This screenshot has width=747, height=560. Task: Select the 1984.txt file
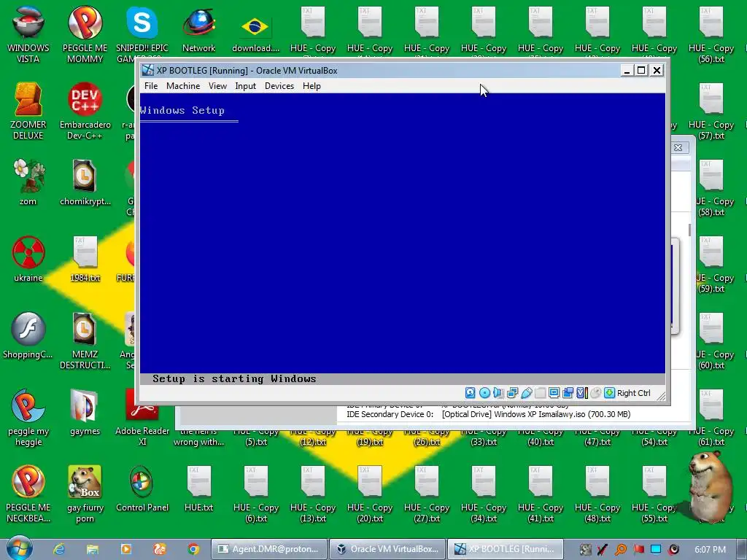tap(85, 259)
